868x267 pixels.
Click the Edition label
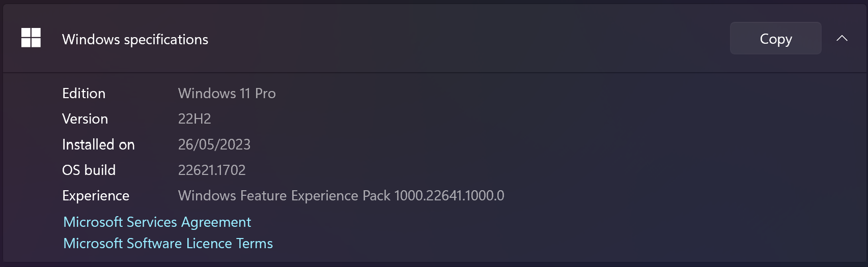(83, 94)
